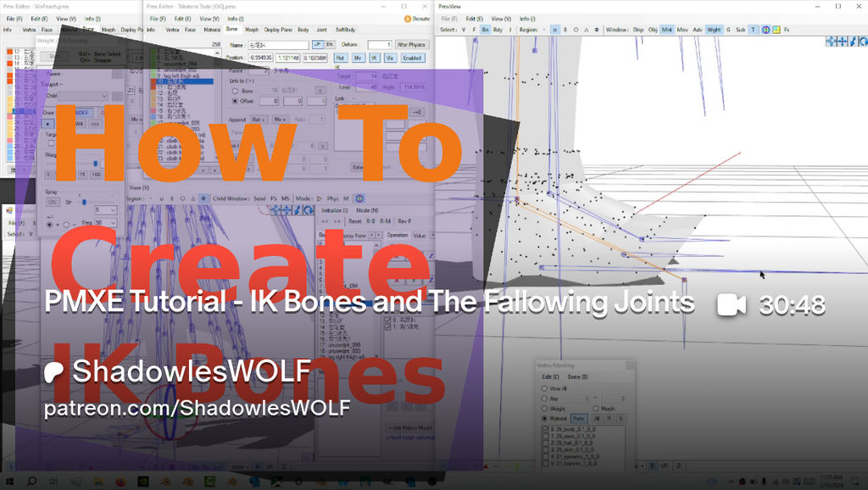The image size is (868, 490).
Task: Click the rotate-view arrow icon in PmxView corner
Action: pyautogui.click(x=864, y=42)
